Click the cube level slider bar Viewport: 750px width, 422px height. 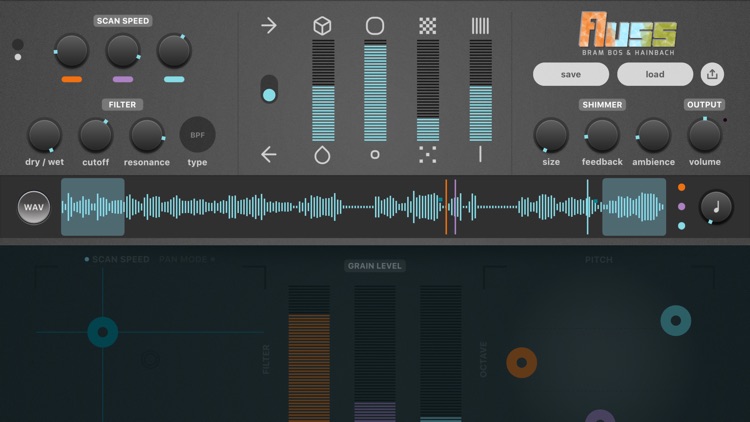click(x=323, y=90)
